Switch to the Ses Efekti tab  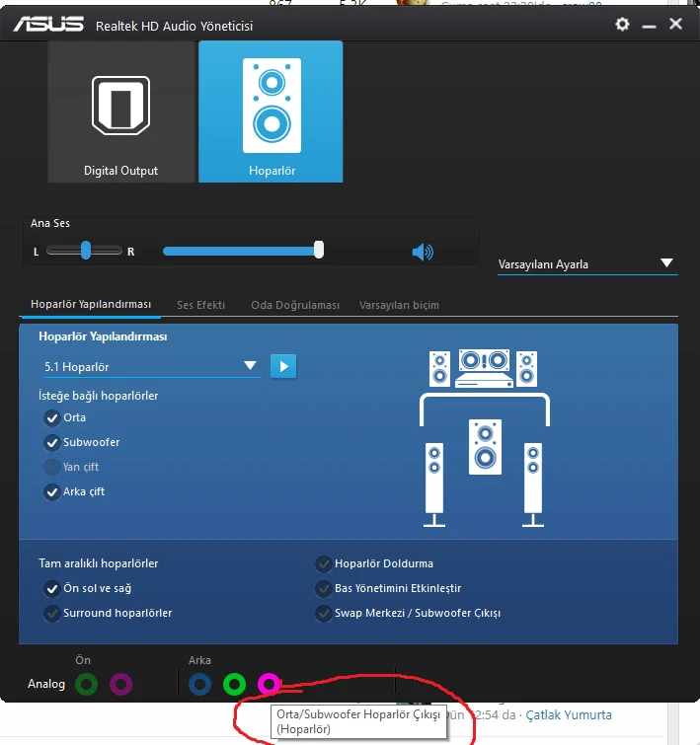(200, 305)
